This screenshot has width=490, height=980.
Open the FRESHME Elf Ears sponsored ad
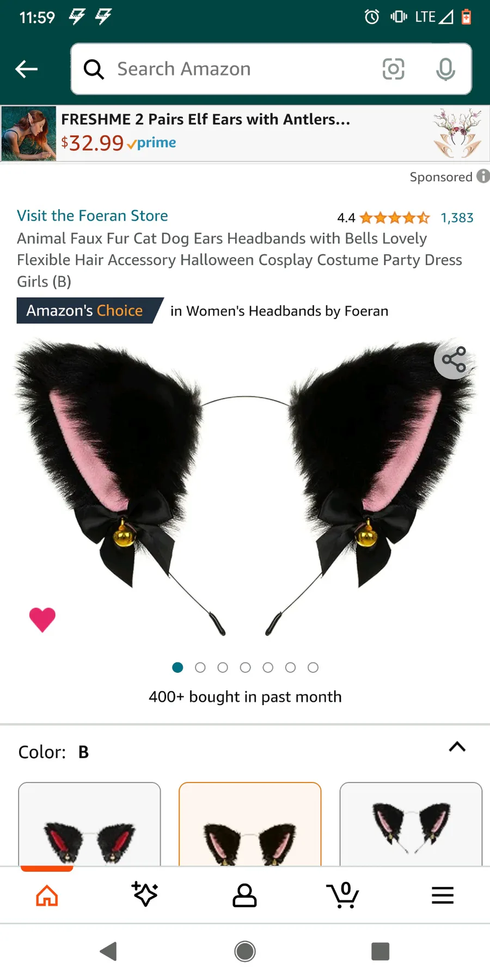245,133
